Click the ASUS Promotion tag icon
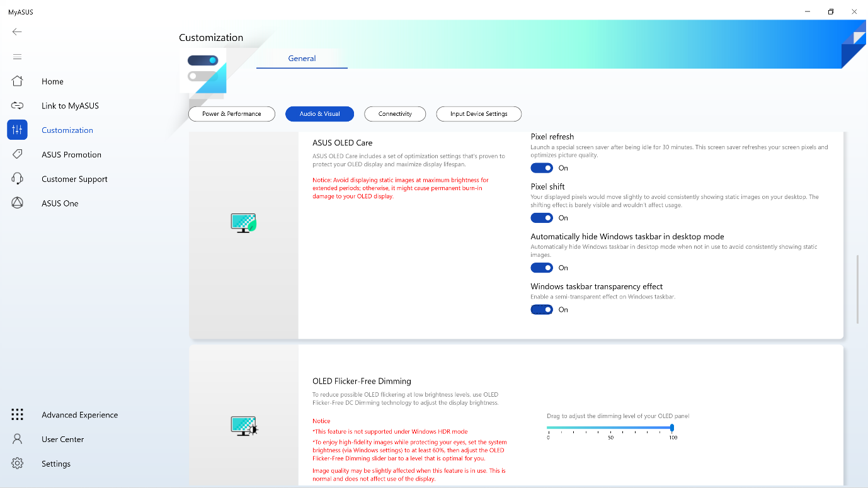Screen dimensions: 868x488 [17, 154]
